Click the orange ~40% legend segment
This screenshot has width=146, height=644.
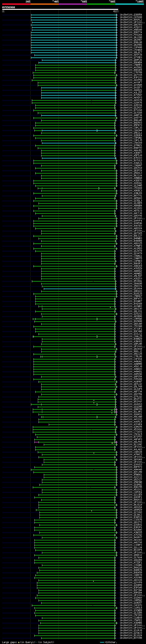(45, 4)
